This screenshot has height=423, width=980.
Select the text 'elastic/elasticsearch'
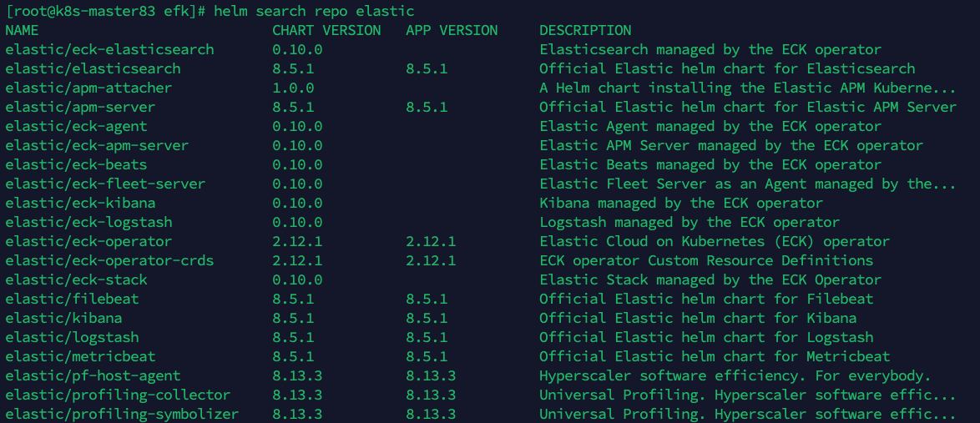pyautogui.click(x=93, y=68)
